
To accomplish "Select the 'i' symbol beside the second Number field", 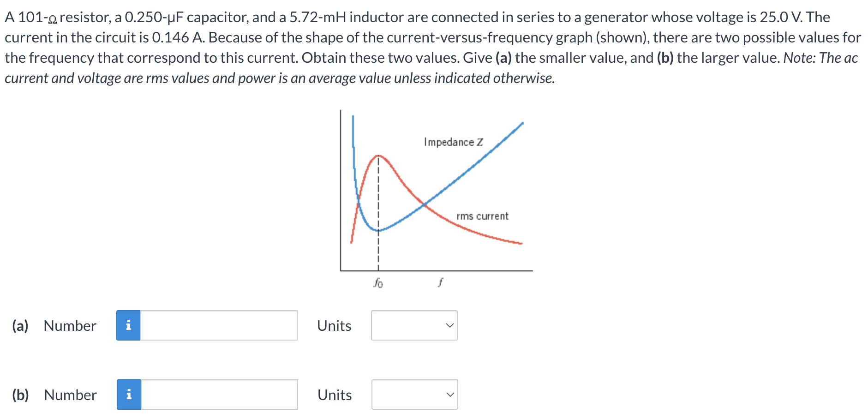I will tap(129, 395).
